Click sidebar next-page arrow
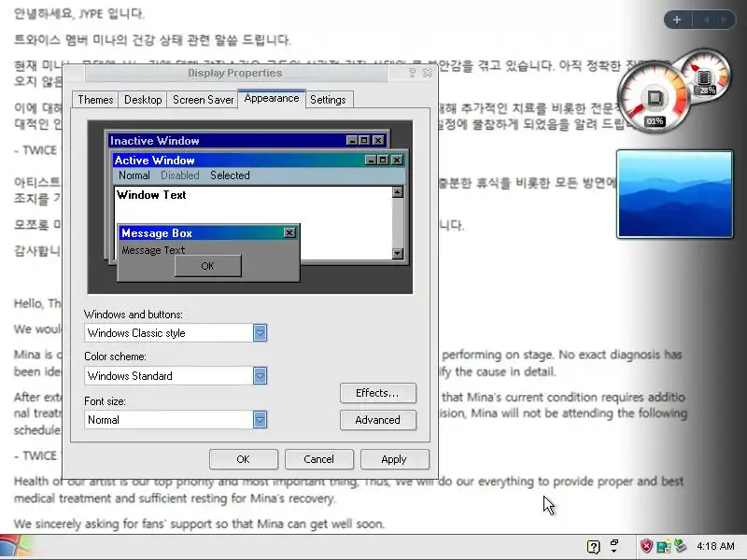Screen dimensions: 747x560 [725, 20]
